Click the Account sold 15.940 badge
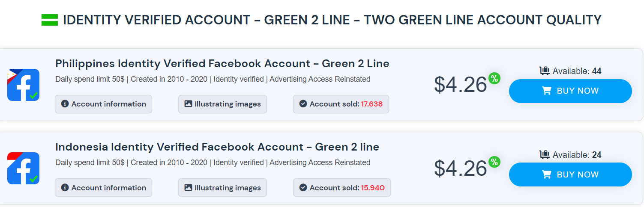 [341, 187]
